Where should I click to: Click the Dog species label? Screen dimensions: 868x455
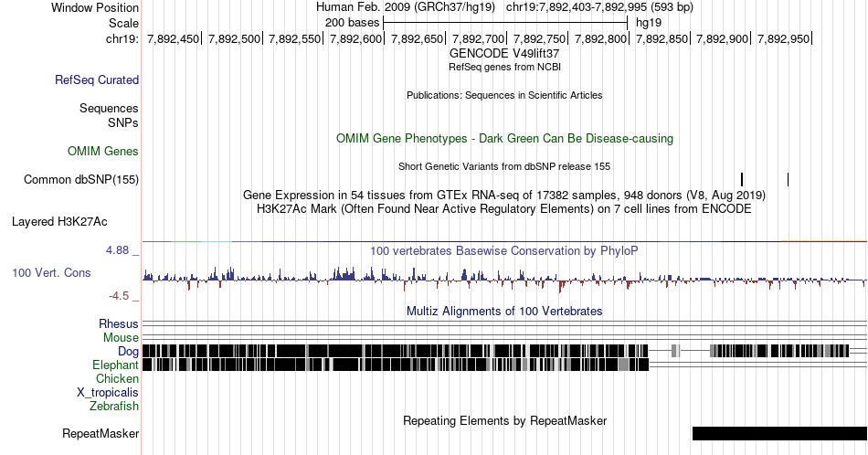coord(128,352)
